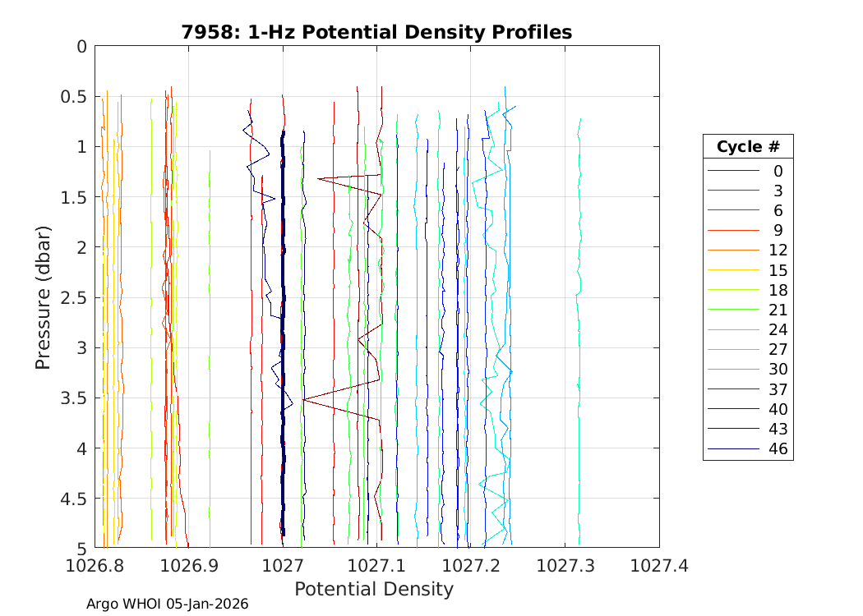Select the 1027.4 x-axis tick label
This screenshot has width=863, height=616.
(658, 565)
